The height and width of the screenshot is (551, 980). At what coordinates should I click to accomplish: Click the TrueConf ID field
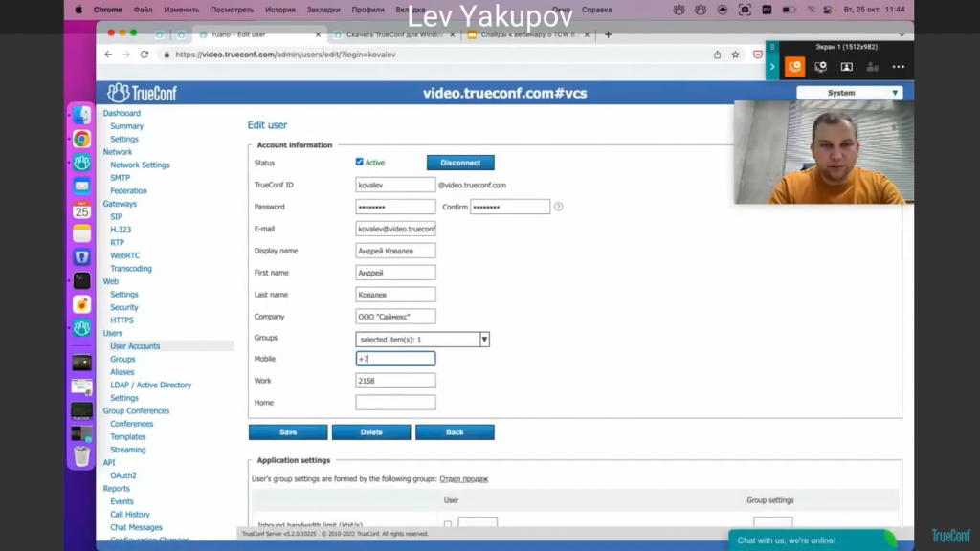click(395, 185)
